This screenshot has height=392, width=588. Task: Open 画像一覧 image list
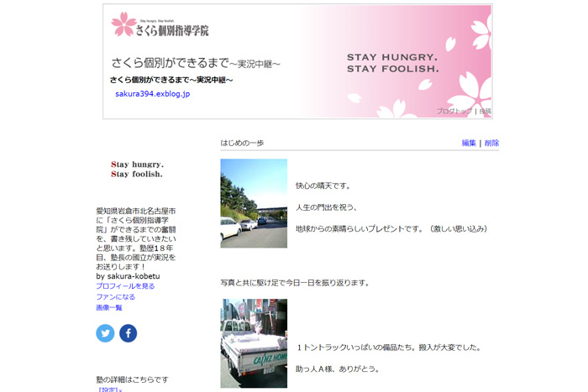[x=109, y=308]
